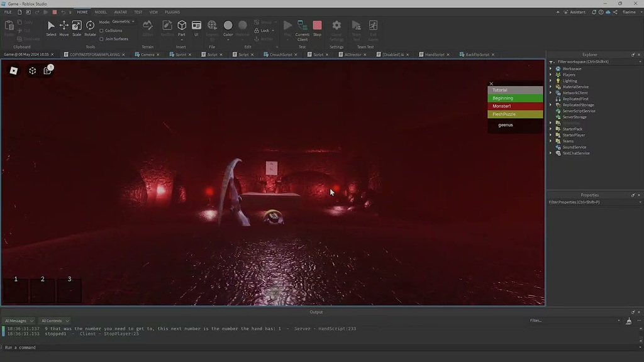Click the Select tool arrow icon

tap(51, 26)
